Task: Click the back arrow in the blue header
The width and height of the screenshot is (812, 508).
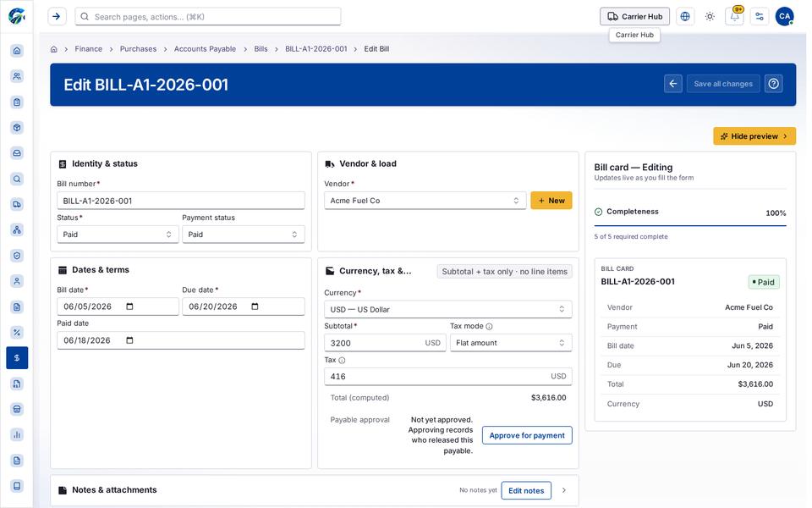Action: pyautogui.click(x=673, y=84)
